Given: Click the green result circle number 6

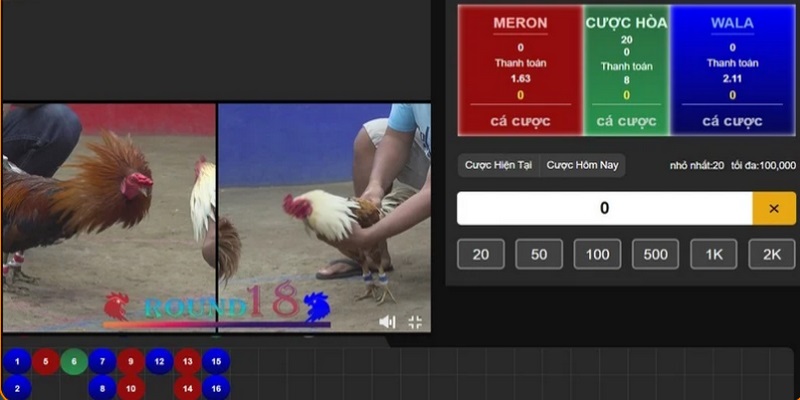Looking at the screenshot, I should [x=74, y=362].
